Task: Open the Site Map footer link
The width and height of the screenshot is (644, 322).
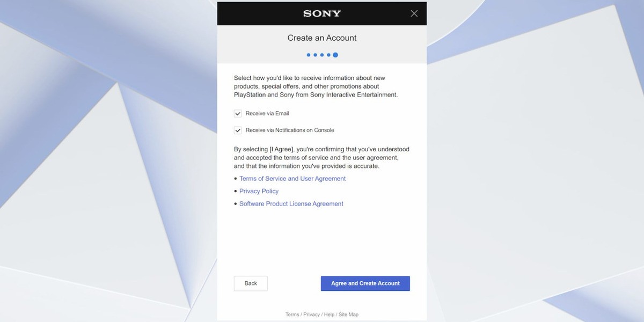Action: (348, 314)
